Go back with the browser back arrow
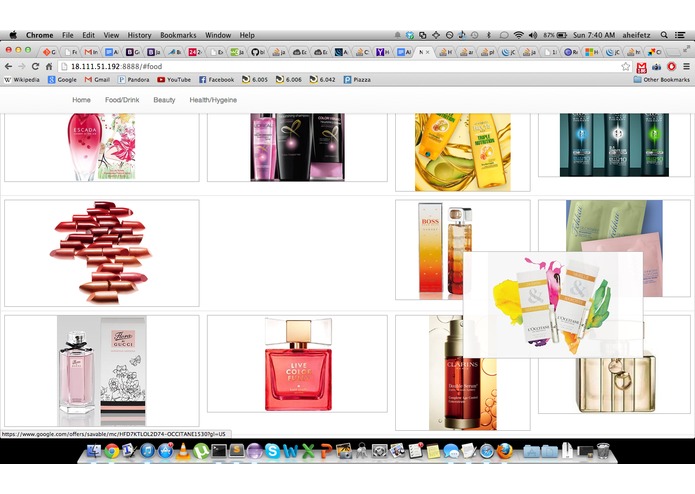 pyautogui.click(x=8, y=66)
